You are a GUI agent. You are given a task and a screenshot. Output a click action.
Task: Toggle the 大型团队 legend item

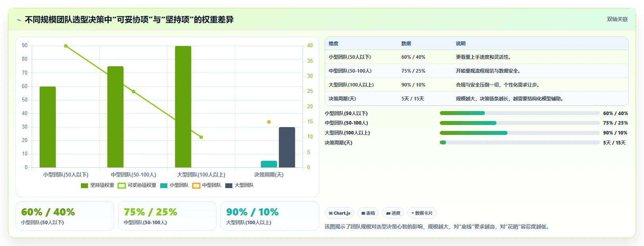[239, 185]
